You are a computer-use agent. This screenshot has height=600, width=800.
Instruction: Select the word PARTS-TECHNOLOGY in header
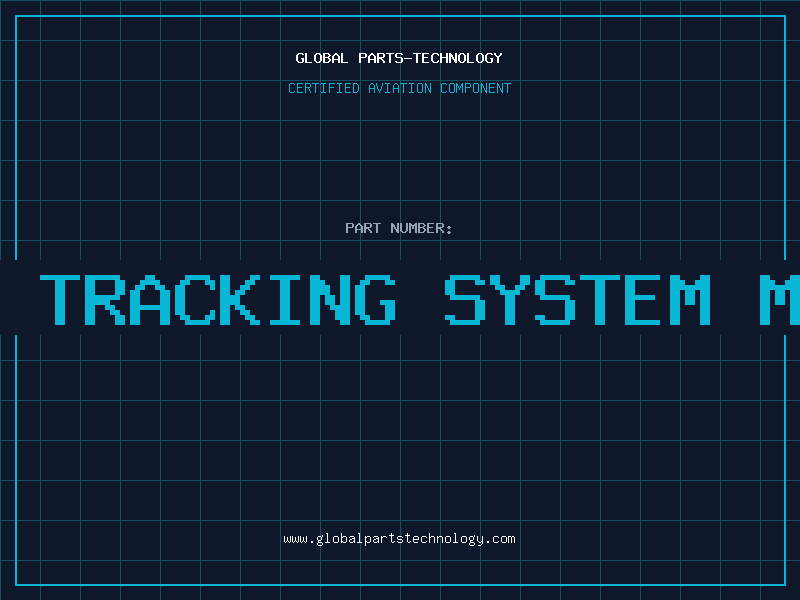(430, 58)
